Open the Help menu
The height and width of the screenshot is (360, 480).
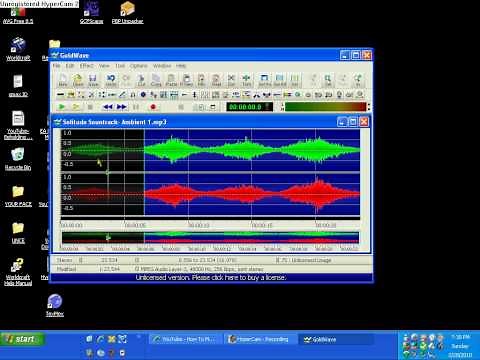pos(181,66)
